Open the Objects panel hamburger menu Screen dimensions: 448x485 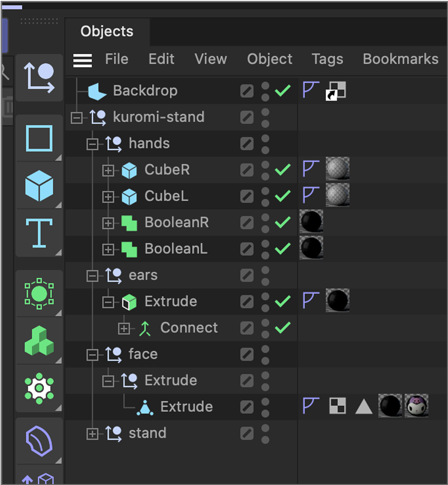pyautogui.click(x=83, y=60)
